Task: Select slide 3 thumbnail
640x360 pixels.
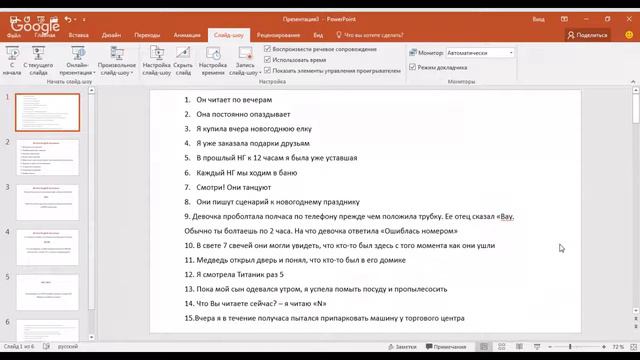Action: (47, 202)
